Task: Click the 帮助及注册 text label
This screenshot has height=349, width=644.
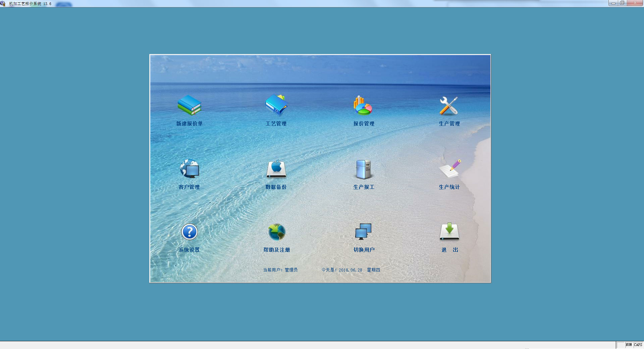Action: 277,250
